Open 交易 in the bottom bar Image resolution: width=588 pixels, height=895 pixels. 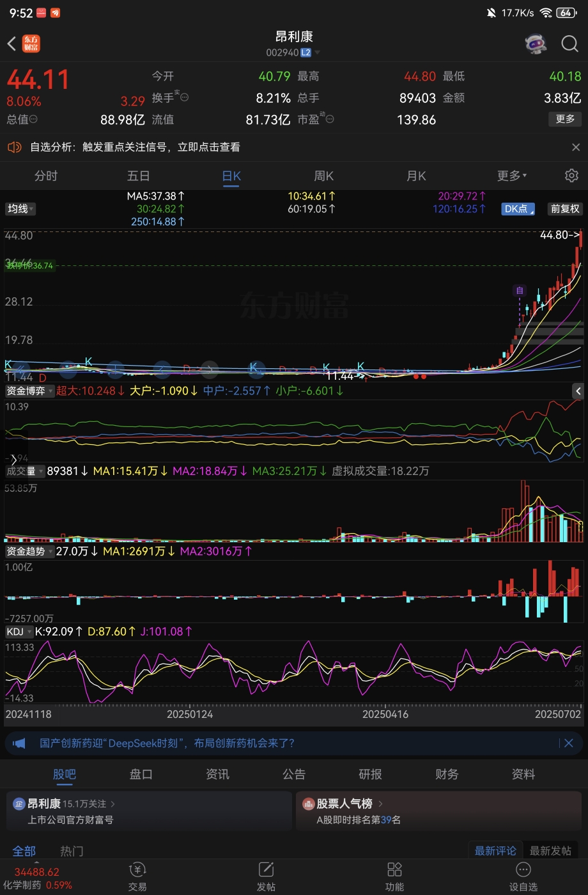137,876
